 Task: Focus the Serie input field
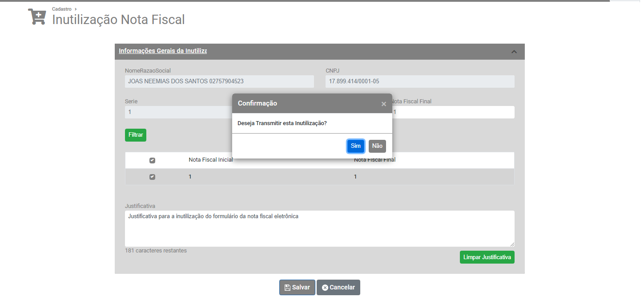tap(178, 112)
